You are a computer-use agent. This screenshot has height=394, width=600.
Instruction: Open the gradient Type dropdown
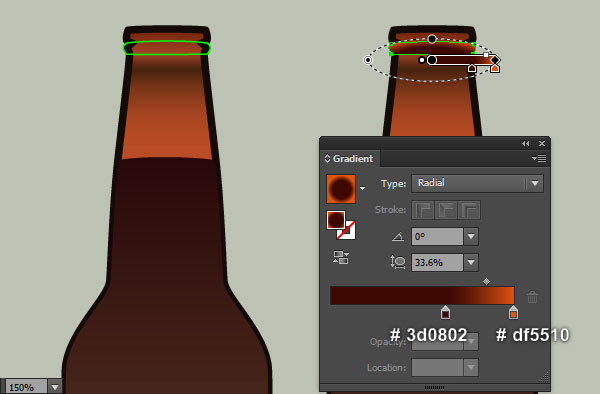coord(477,184)
